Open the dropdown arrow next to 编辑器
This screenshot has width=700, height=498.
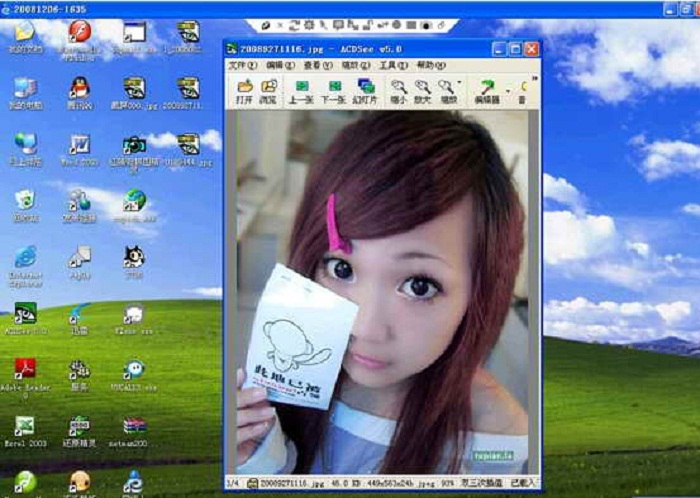point(508,91)
